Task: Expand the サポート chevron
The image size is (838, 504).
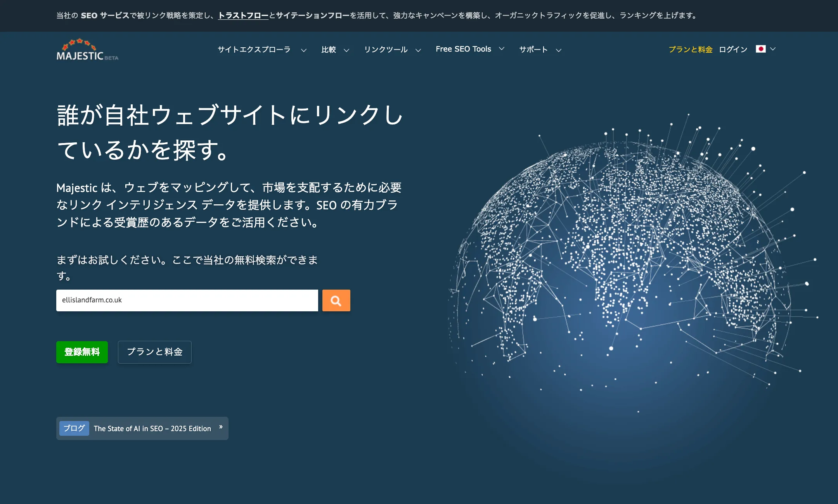Action: coord(559,50)
